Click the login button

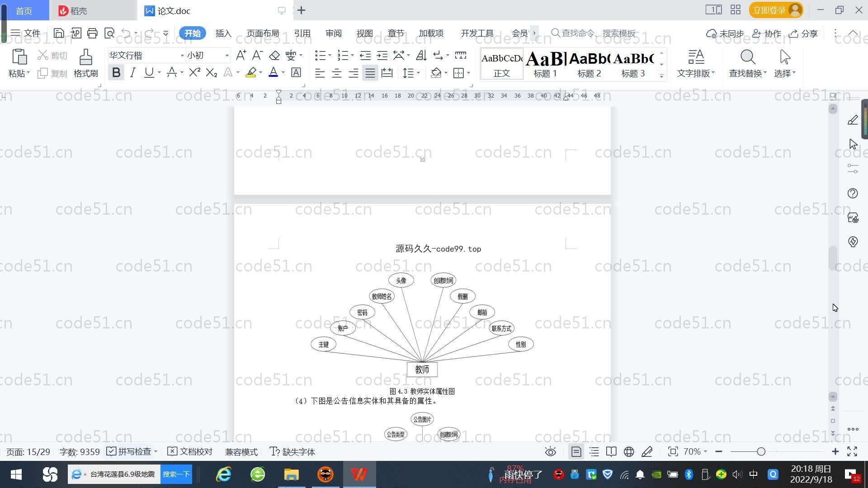[x=776, y=10]
